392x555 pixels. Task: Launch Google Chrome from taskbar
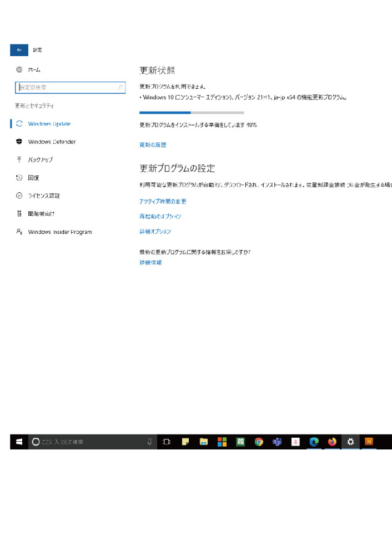click(259, 442)
